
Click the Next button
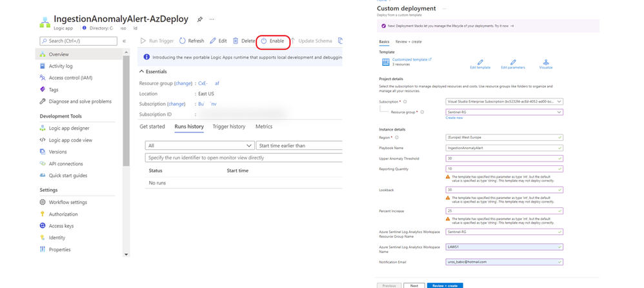[x=414, y=285]
